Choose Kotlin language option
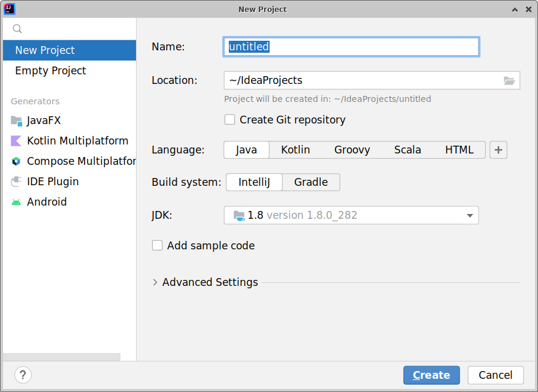This screenshot has height=392, width=538. (x=295, y=150)
